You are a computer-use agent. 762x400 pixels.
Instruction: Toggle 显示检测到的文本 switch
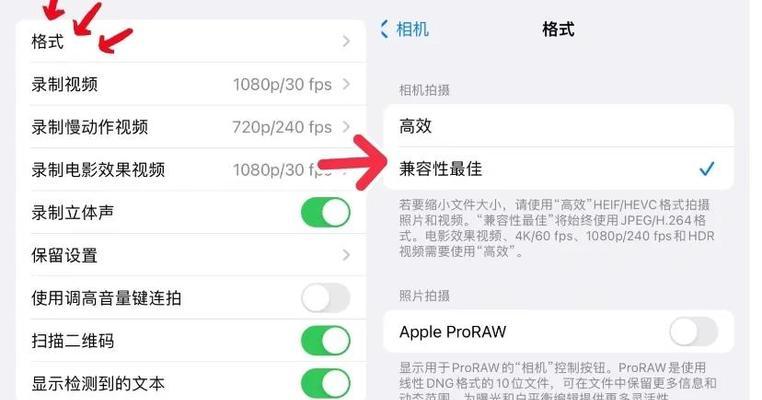tap(326, 383)
